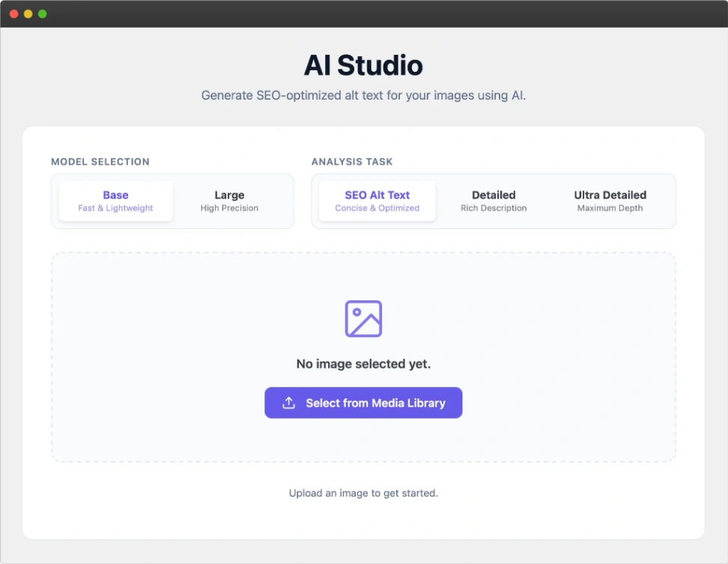728x564 pixels.
Task: Click the MODEL SELECTION label
Action: [x=100, y=162]
